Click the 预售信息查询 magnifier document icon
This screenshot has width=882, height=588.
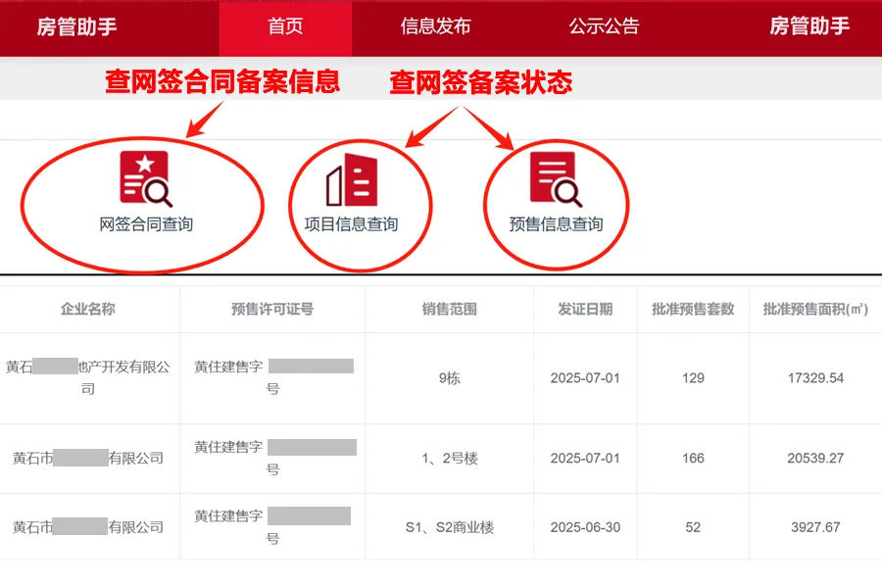pyautogui.click(x=555, y=179)
